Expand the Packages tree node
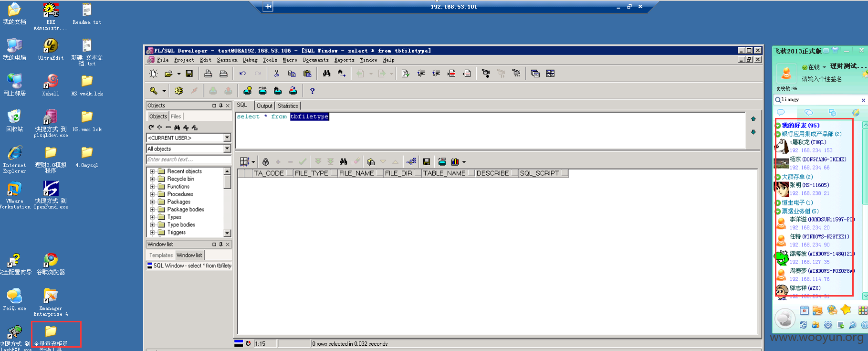 152,202
